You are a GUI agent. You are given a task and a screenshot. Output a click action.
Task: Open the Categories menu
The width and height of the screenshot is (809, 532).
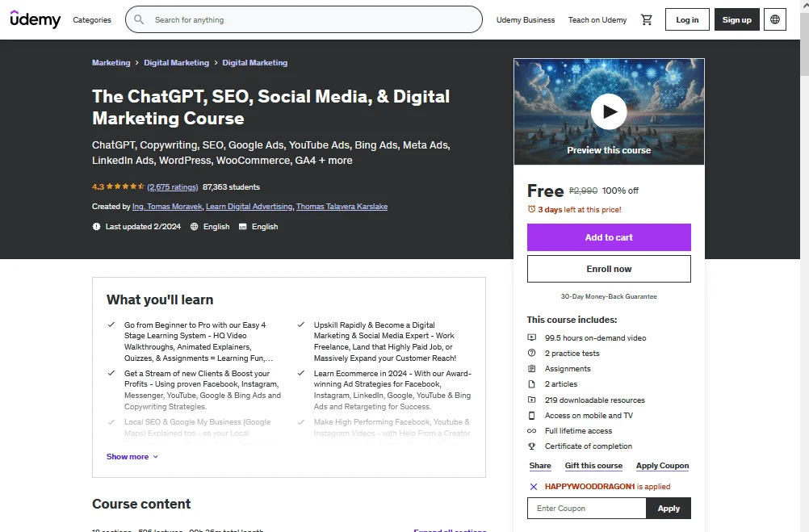point(92,19)
